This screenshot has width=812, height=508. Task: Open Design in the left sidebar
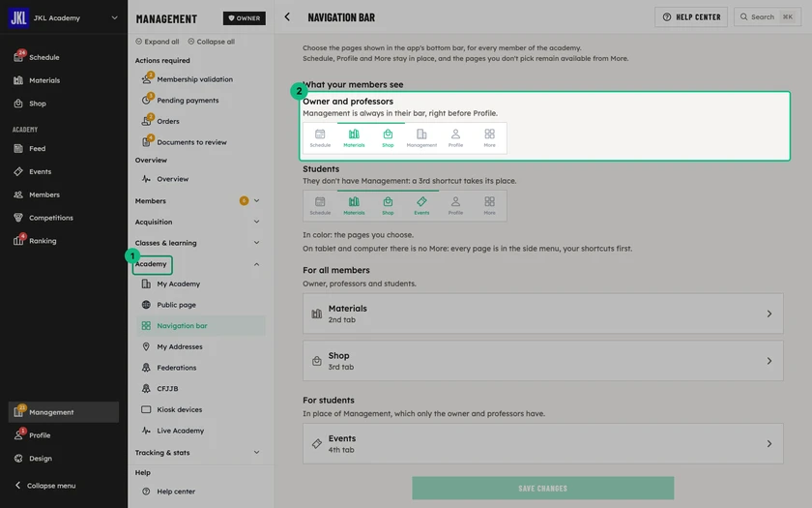[63, 459]
